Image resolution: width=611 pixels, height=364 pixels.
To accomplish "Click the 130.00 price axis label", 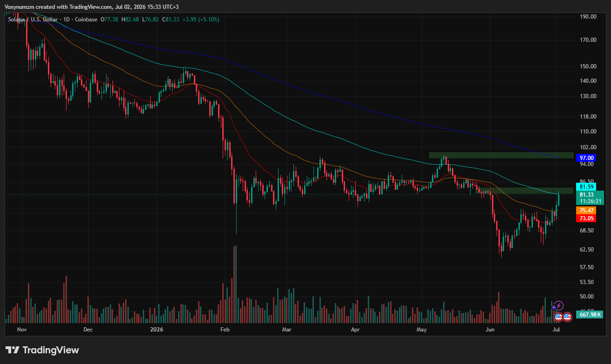I will (588, 96).
